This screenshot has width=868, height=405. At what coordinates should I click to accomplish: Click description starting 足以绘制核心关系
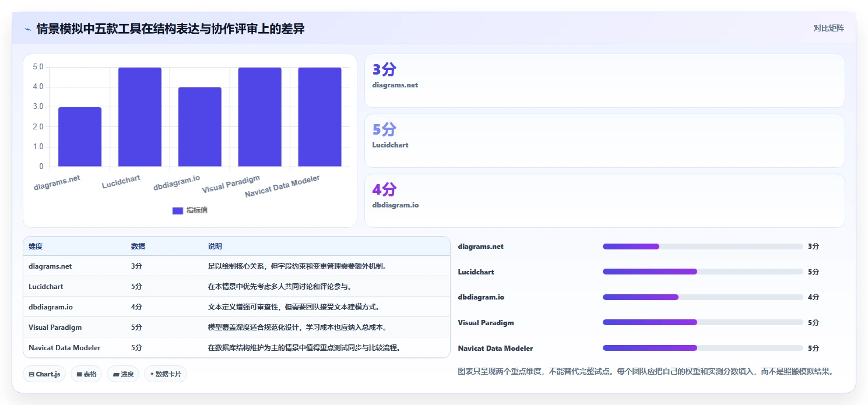pos(298,266)
